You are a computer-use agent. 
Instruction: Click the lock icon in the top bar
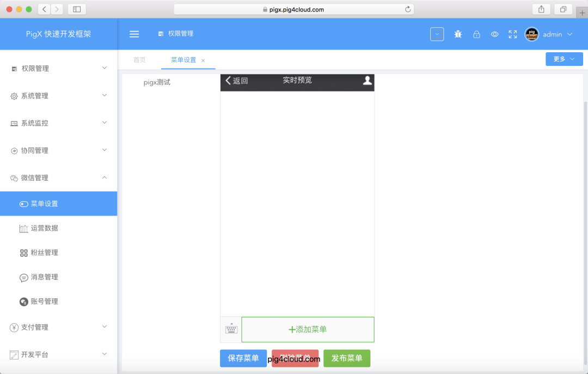point(476,34)
